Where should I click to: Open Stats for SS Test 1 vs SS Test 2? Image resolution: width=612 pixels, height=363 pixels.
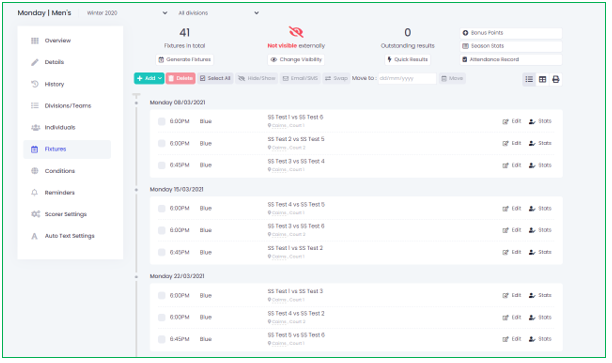point(540,252)
